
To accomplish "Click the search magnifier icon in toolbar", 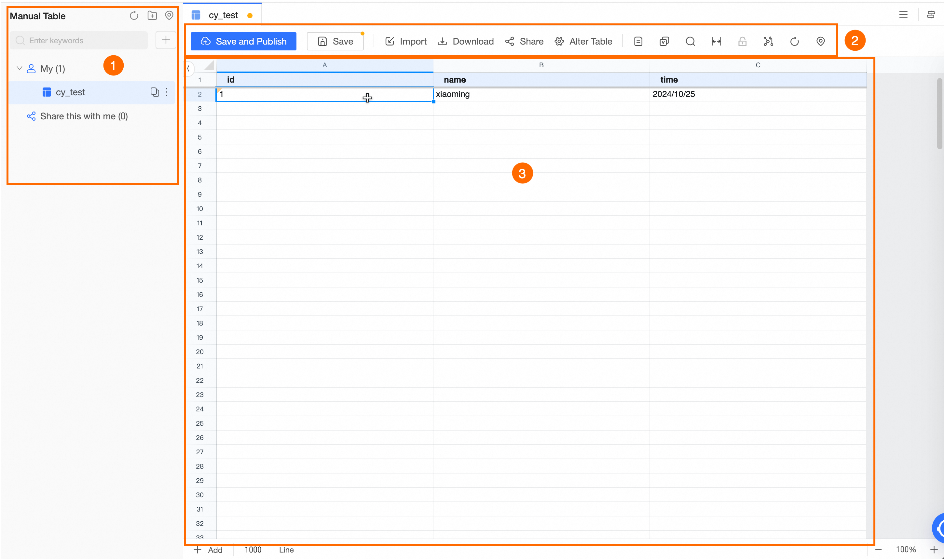I will point(690,41).
